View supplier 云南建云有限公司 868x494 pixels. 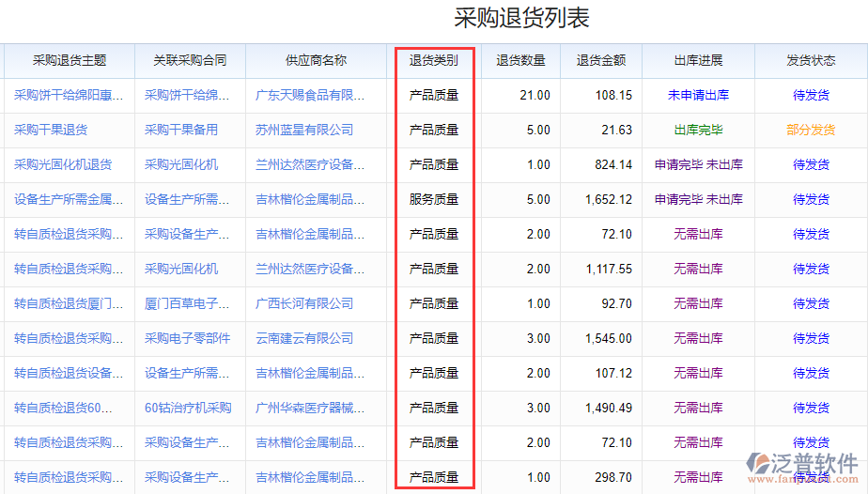pos(304,338)
